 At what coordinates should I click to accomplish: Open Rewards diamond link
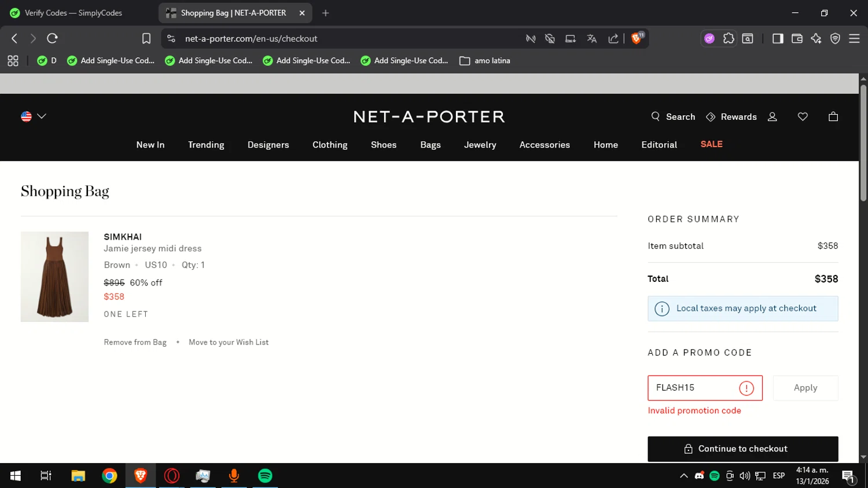[x=731, y=116]
